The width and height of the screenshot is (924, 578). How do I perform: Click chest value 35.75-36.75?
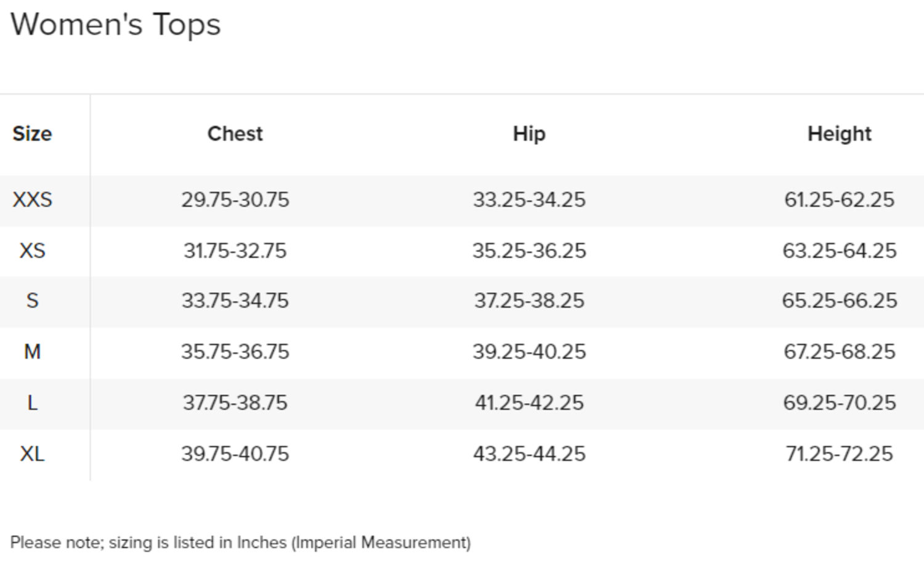tap(235, 352)
